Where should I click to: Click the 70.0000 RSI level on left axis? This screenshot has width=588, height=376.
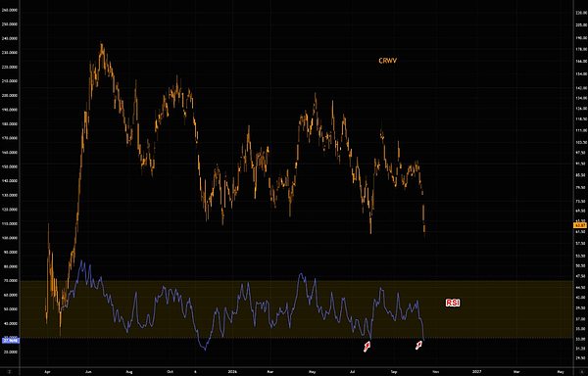pos(11,280)
